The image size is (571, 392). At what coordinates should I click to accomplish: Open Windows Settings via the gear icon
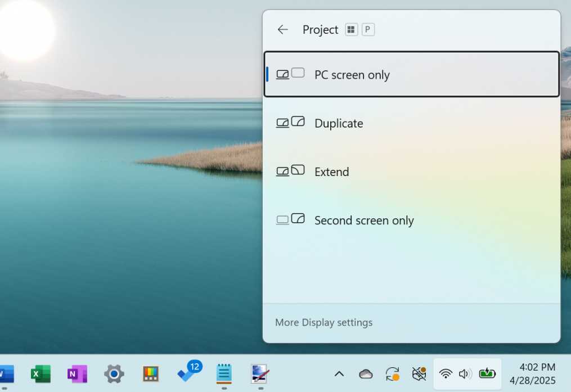pyautogui.click(x=114, y=374)
